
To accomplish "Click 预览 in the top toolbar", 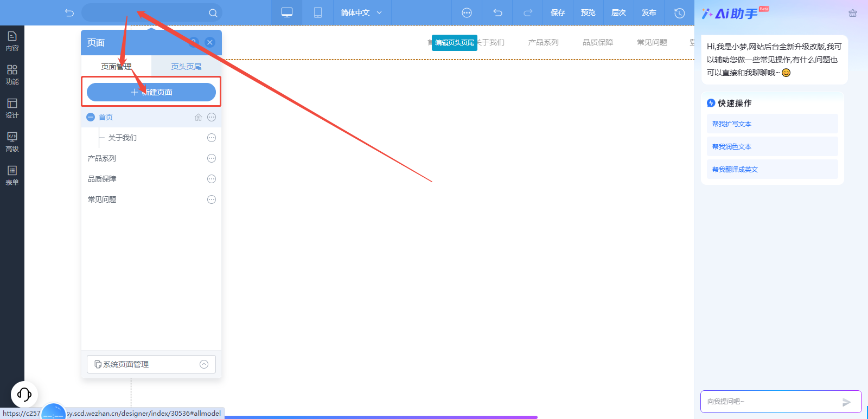I will pyautogui.click(x=588, y=13).
